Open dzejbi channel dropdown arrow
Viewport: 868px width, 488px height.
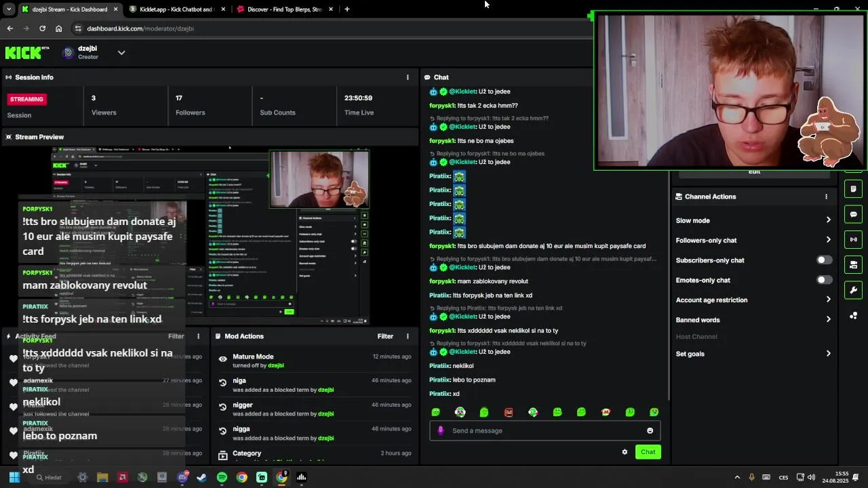pos(121,52)
